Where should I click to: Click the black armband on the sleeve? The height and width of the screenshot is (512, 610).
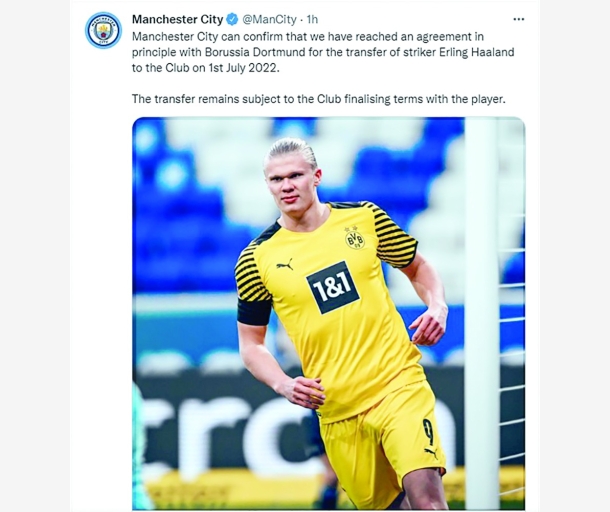point(254,312)
